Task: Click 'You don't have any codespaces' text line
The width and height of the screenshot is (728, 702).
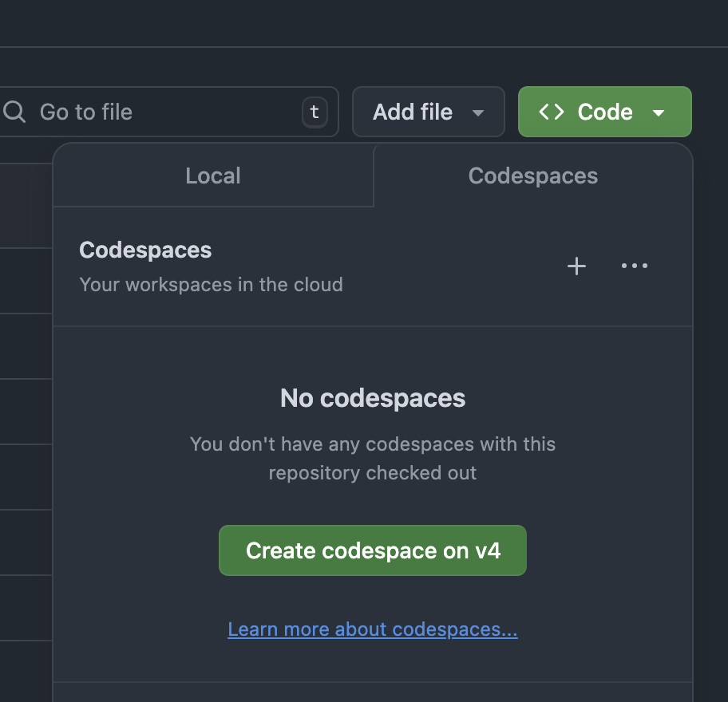Action: point(373,444)
